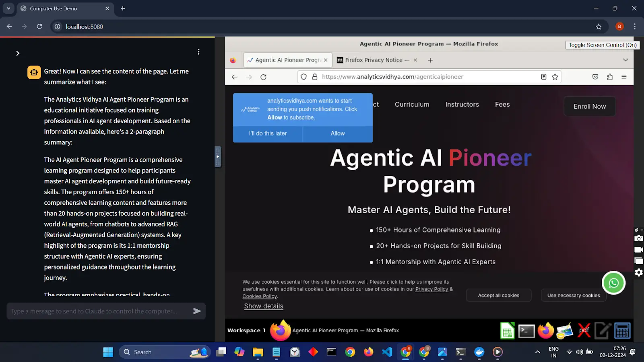Image resolution: width=644 pixels, height=362 pixels.
Task: Open File Explorer from Windows taskbar
Action: [258, 352]
